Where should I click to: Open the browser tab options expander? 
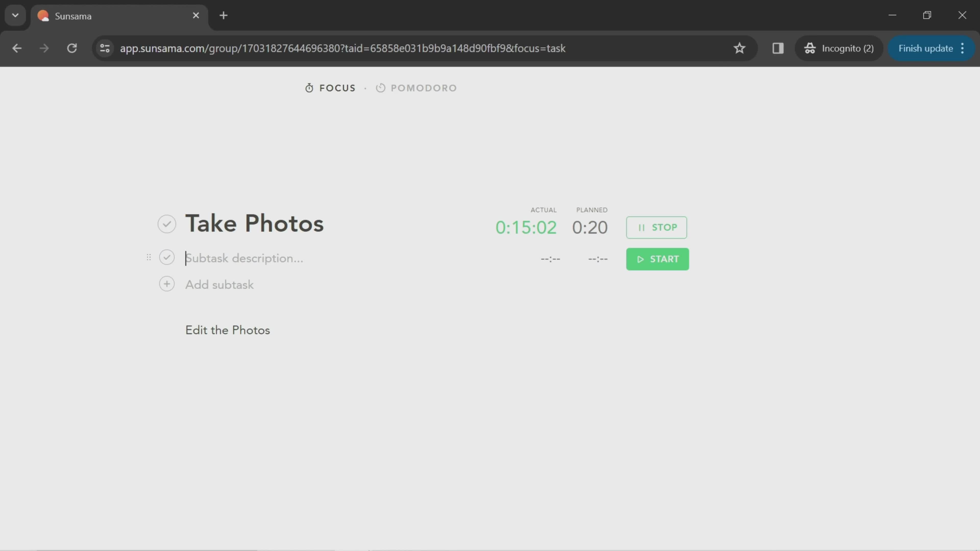click(x=15, y=15)
